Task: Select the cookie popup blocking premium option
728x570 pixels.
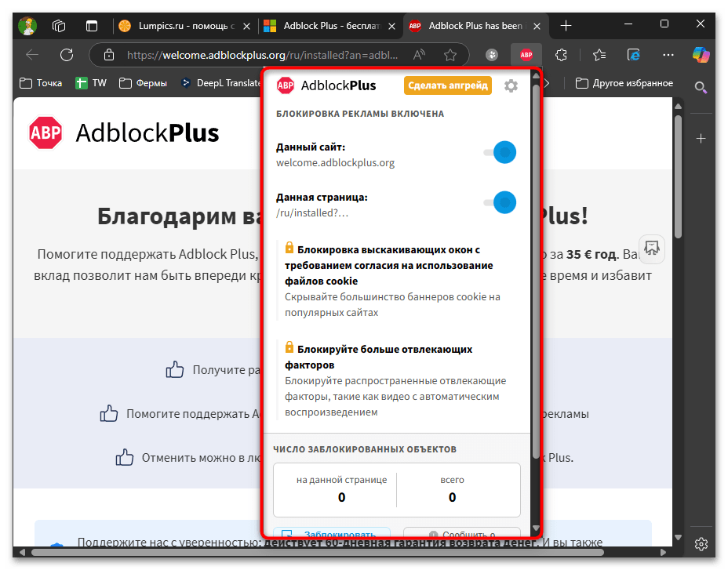Action: (x=392, y=281)
